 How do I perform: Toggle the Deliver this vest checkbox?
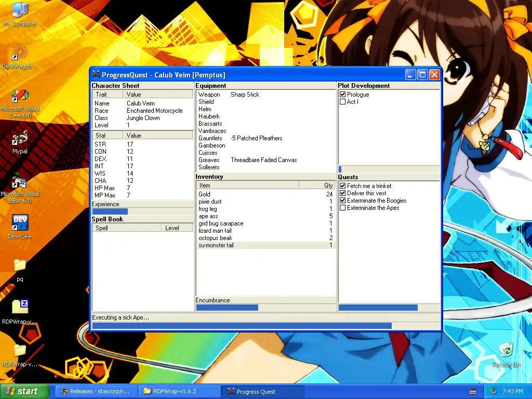click(x=343, y=193)
